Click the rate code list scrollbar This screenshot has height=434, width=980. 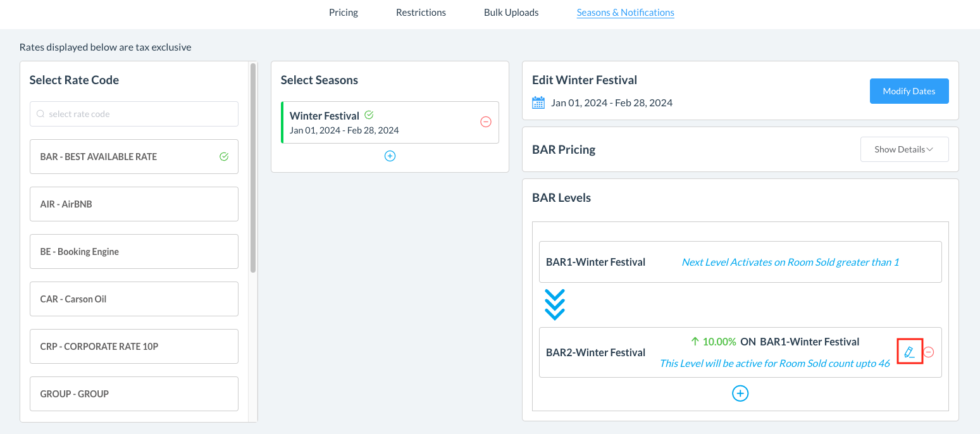(x=253, y=168)
